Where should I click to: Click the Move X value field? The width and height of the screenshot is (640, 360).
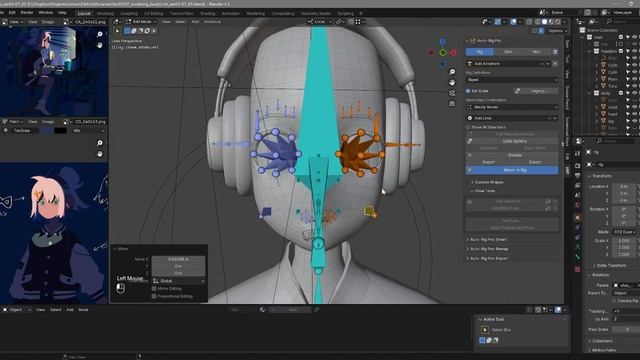pos(178,259)
